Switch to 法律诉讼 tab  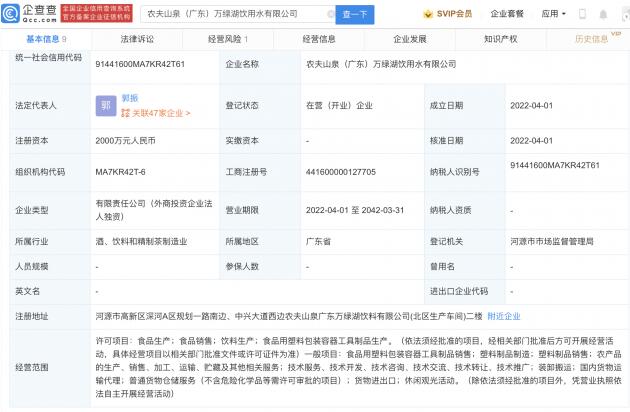point(137,39)
